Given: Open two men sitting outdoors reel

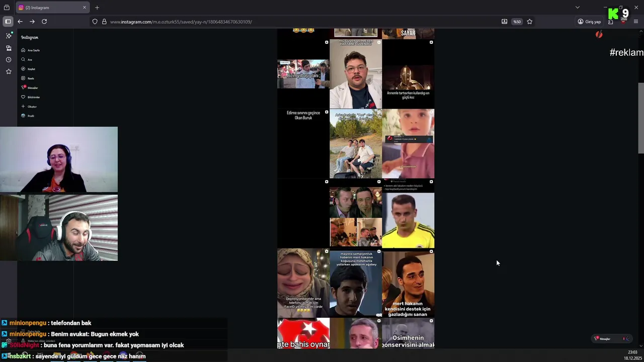Looking at the screenshot, I should [356, 144].
